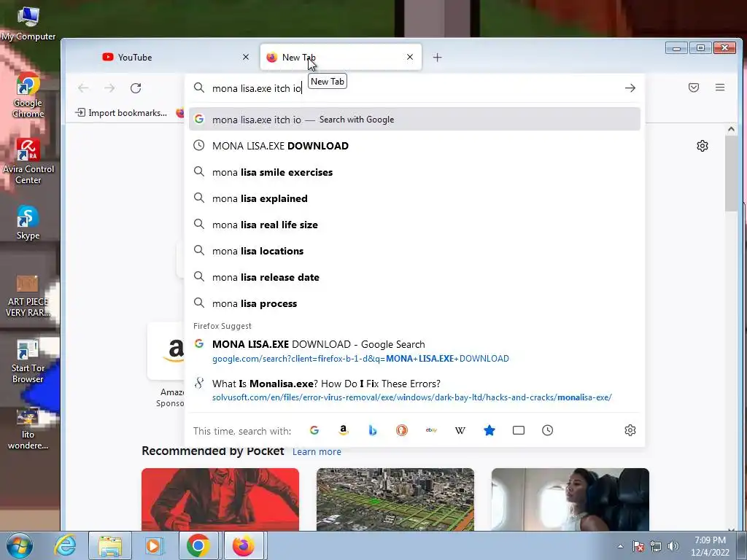Launch Google Chrome desktop shortcut
The height and width of the screenshot is (560, 747).
tap(28, 95)
